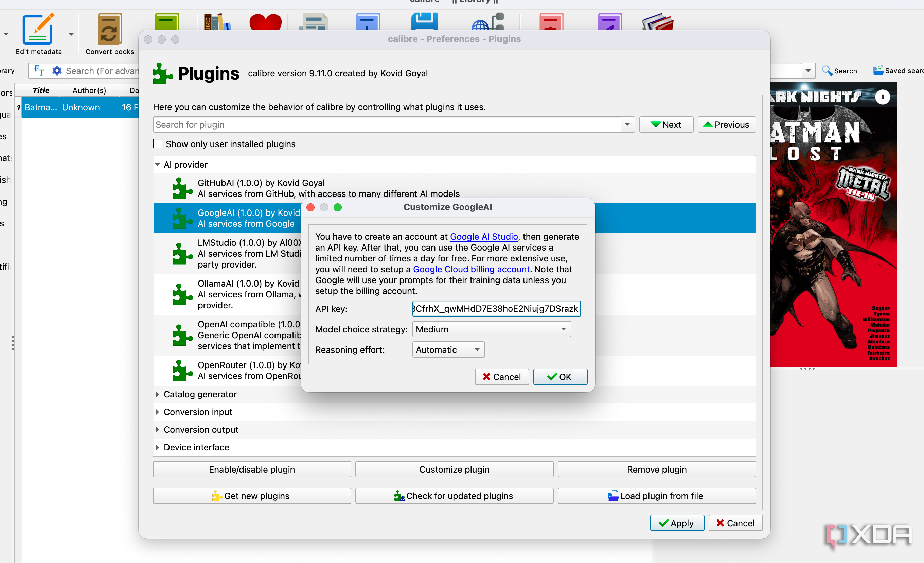Click the Connect/share globe toolbar icon
Viewport: 924px width, 563px height.
click(487, 21)
